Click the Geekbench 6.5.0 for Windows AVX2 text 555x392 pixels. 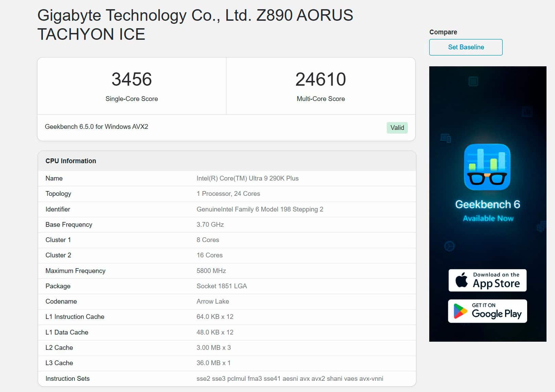coord(97,126)
